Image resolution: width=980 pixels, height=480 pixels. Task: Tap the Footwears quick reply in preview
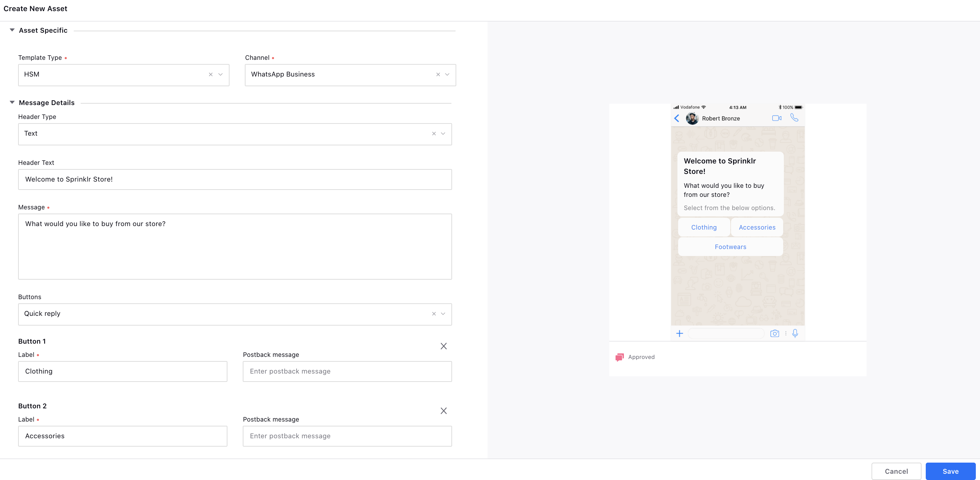(730, 247)
